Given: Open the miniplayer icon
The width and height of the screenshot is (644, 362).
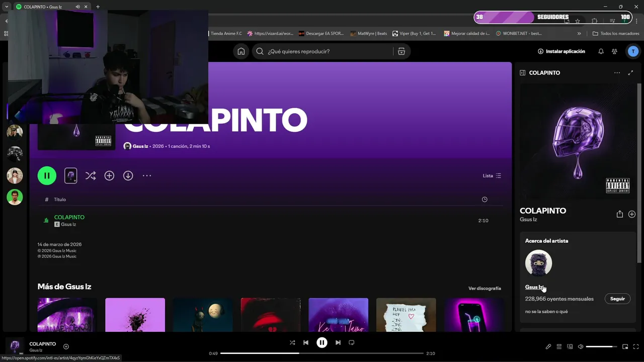Looking at the screenshot, I should coord(625,346).
